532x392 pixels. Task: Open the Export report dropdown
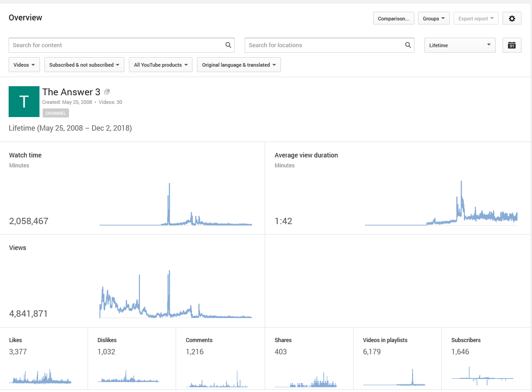(x=476, y=18)
